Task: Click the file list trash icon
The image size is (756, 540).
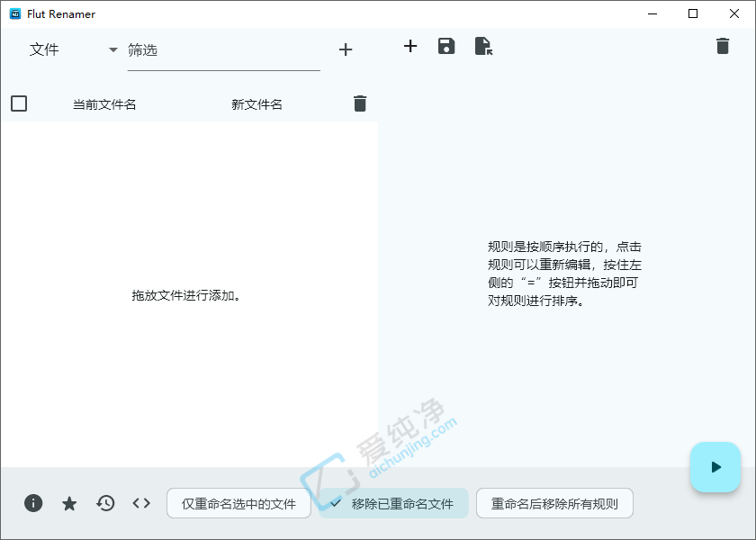Action: (x=360, y=103)
